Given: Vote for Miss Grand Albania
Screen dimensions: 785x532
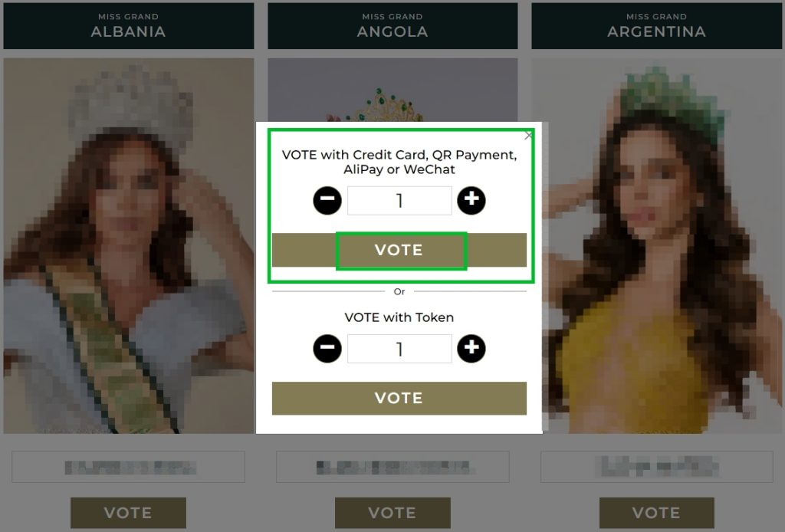Looking at the screenshot, I should (128, 513).
